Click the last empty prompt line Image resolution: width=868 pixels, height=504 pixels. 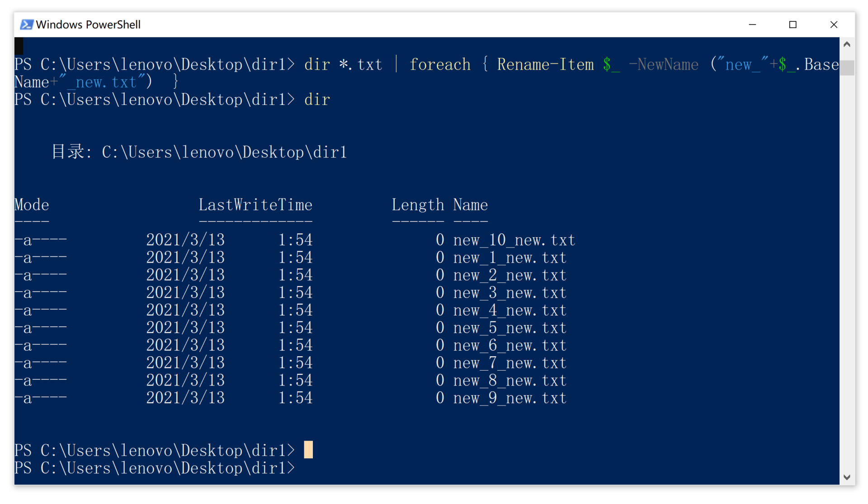coord(154,468)
